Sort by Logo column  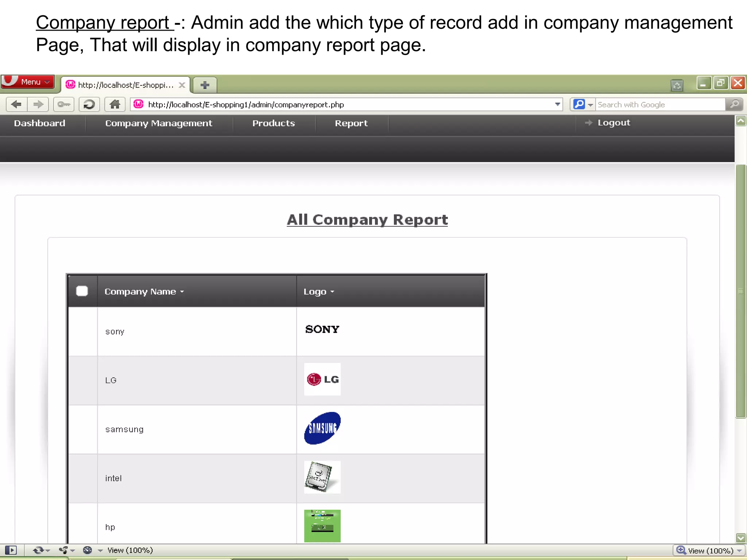[319, 292]
